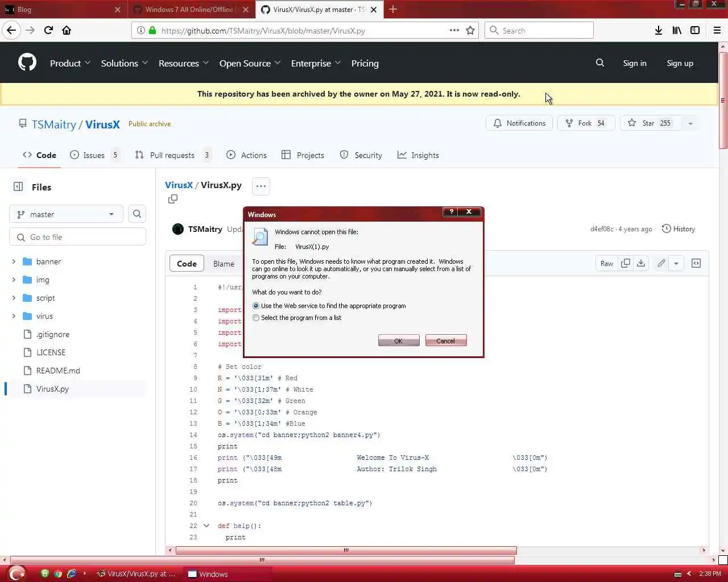
Task: Go to browser home icon
Action: (x=67, y=30)
